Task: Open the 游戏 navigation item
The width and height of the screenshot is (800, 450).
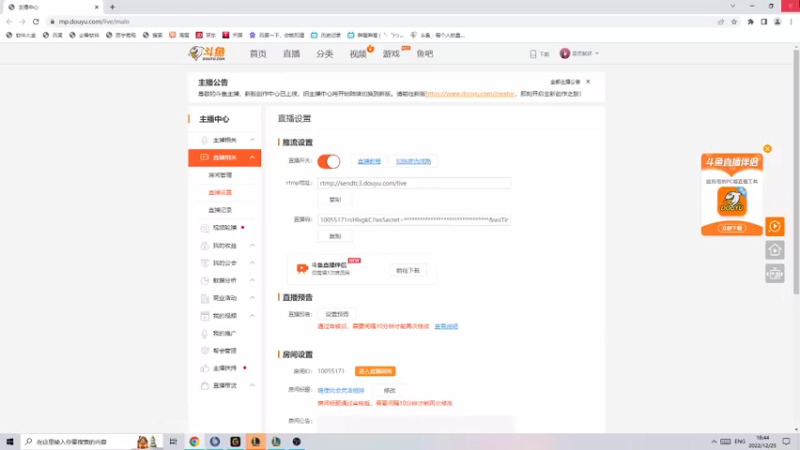Action: (x=391, y=54)
